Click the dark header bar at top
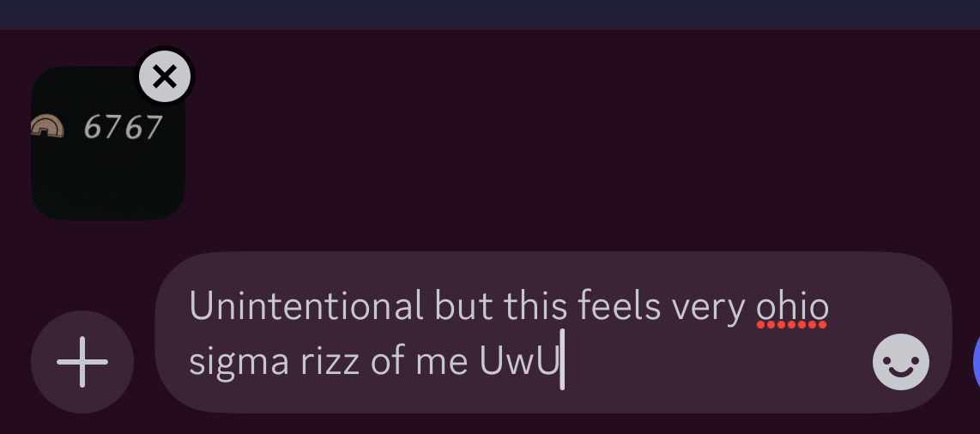This screenshot has width=980, height=434. pyautogui.click(x=490, y=13)
